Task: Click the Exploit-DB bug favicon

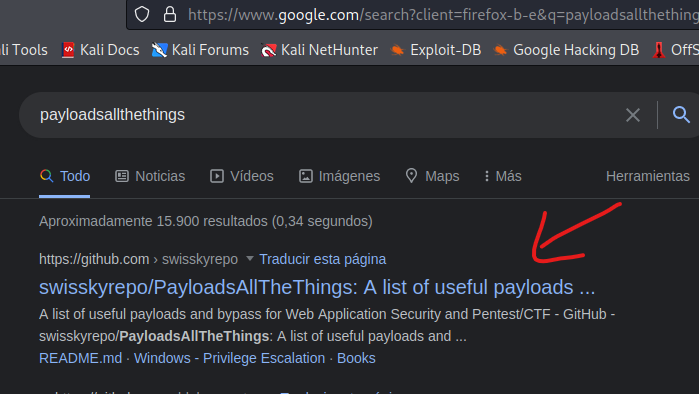Action: point(397,50)
